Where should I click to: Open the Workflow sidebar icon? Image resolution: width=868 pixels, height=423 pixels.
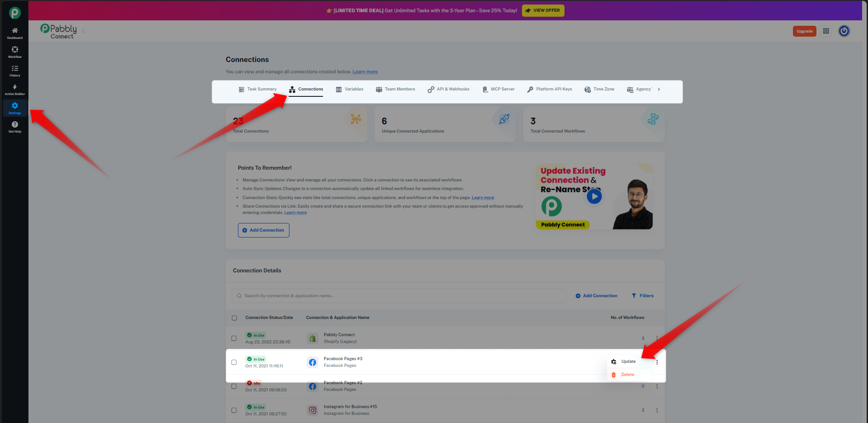14,52
